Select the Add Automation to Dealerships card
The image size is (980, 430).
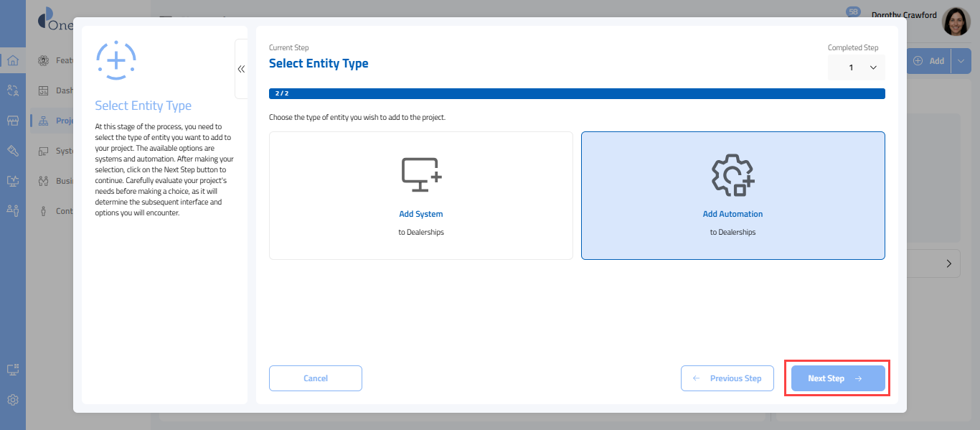(732, 195)
